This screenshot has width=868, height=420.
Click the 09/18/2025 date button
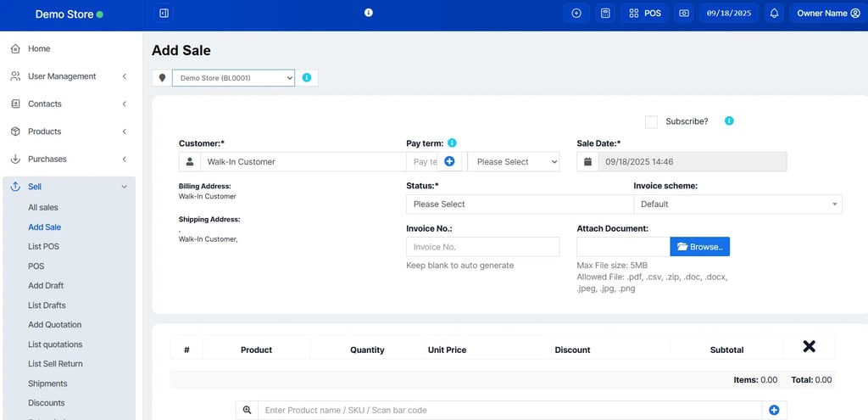[729, 14]
